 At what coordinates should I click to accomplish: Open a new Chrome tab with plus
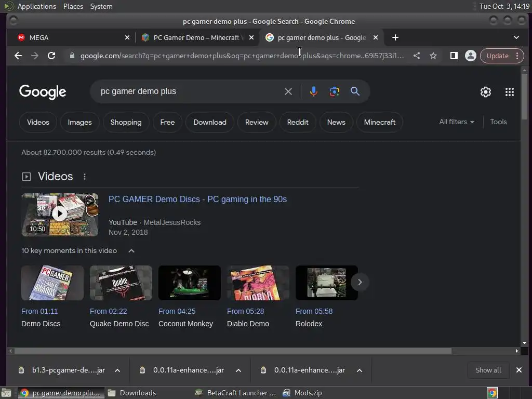395,37
